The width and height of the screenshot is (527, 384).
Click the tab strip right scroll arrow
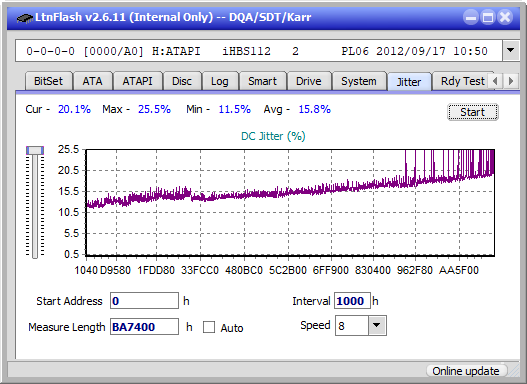(511, 81)
